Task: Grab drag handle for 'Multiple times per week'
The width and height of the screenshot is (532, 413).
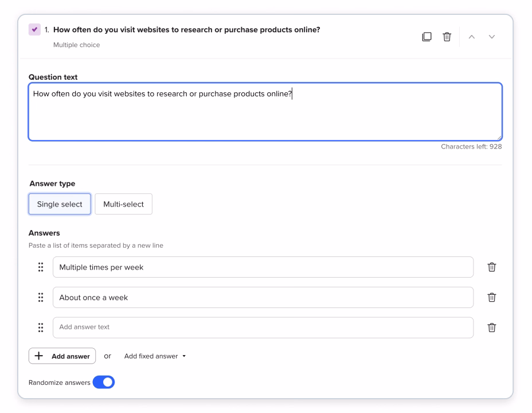Action: pyautogui.click(x=41, y=267)
